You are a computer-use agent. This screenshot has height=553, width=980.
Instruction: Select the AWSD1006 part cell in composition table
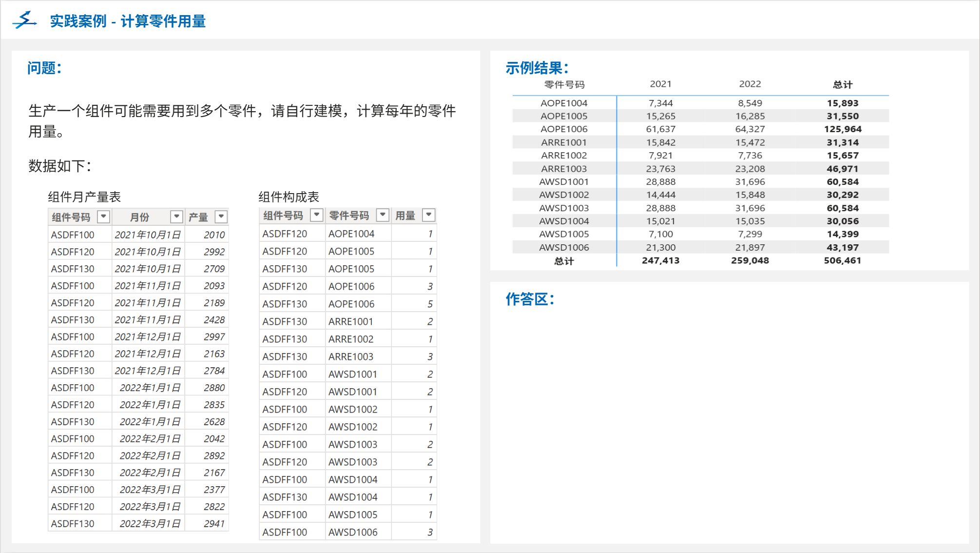[353, 532]
